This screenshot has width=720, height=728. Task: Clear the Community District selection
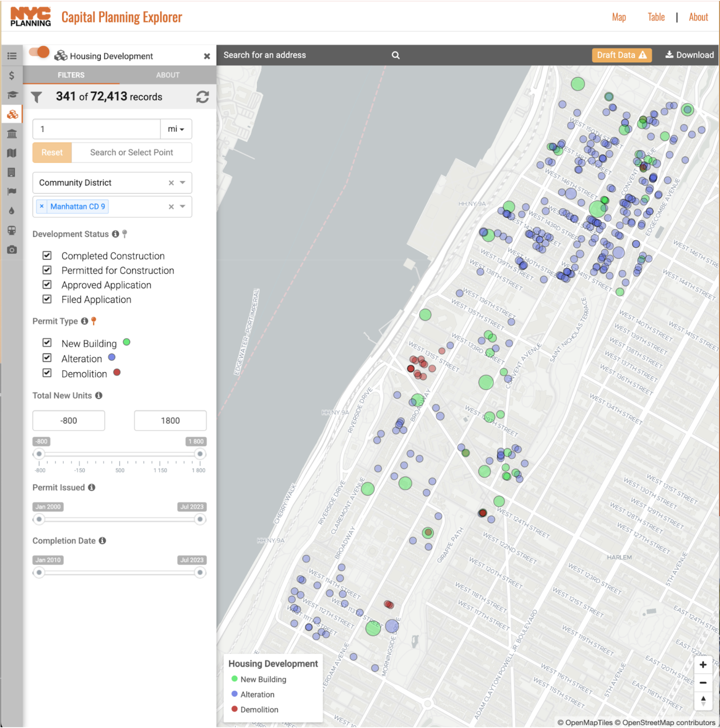tap(171, 183)
